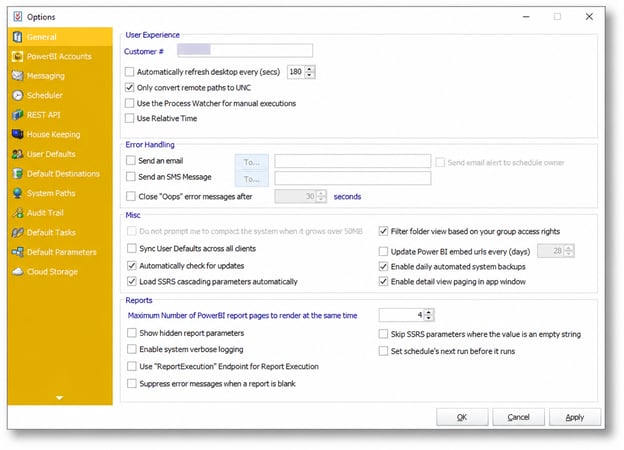The image size is (624, 450).
Task: Click the Apply button
Action: click(x=575, y=417)
